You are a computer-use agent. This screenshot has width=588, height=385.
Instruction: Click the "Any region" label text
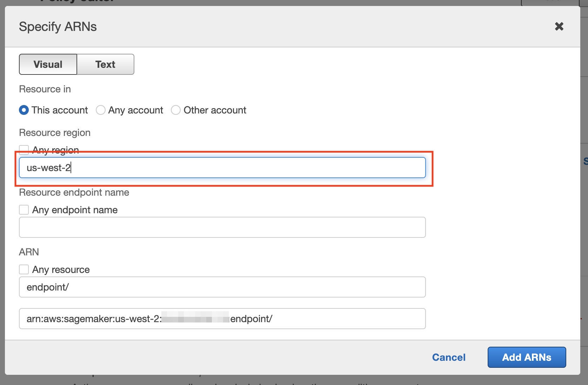(x=55, y=149)
